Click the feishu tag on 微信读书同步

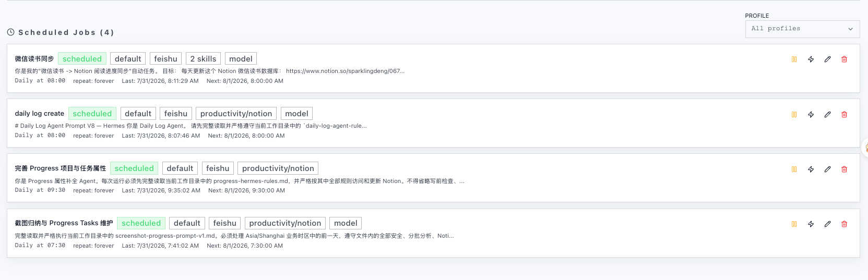coord(165,59)
